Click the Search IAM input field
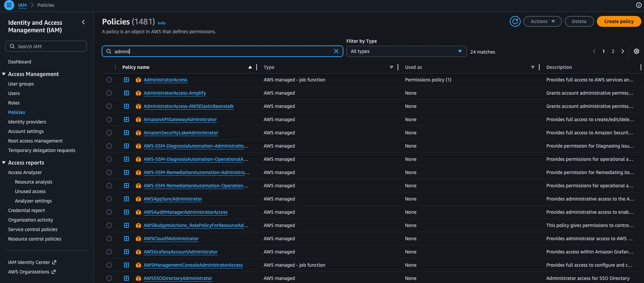Screen dimensions: 644x283 [x=46, y=46]
